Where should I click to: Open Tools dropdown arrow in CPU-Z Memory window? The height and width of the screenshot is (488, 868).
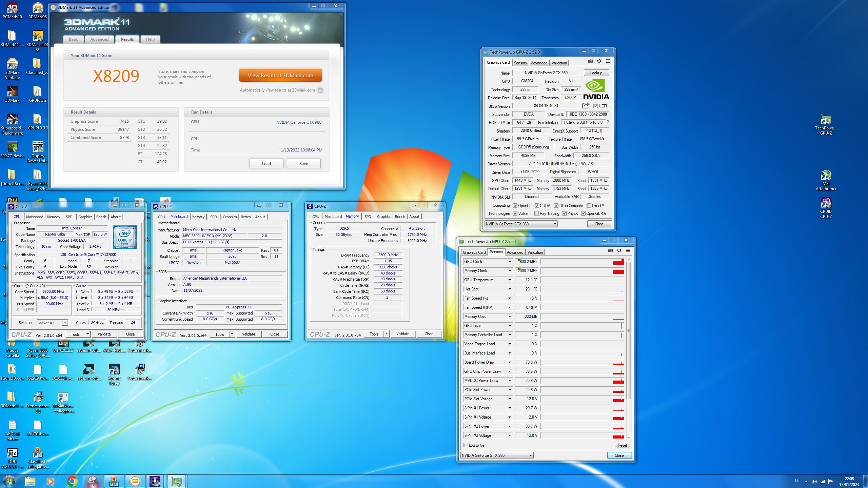[386, 334]
